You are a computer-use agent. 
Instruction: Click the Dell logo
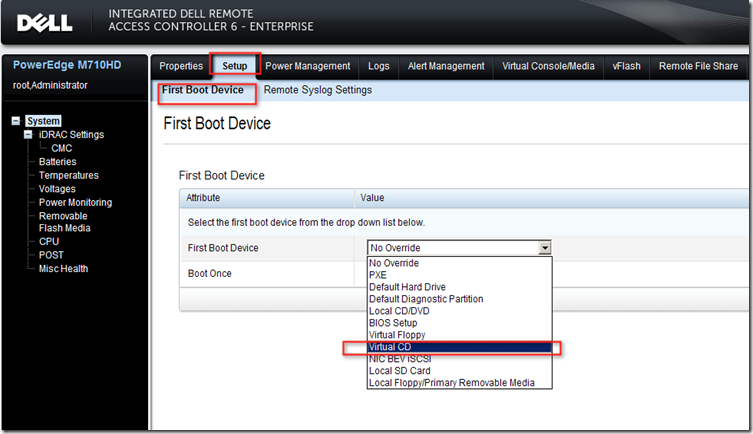45,23
